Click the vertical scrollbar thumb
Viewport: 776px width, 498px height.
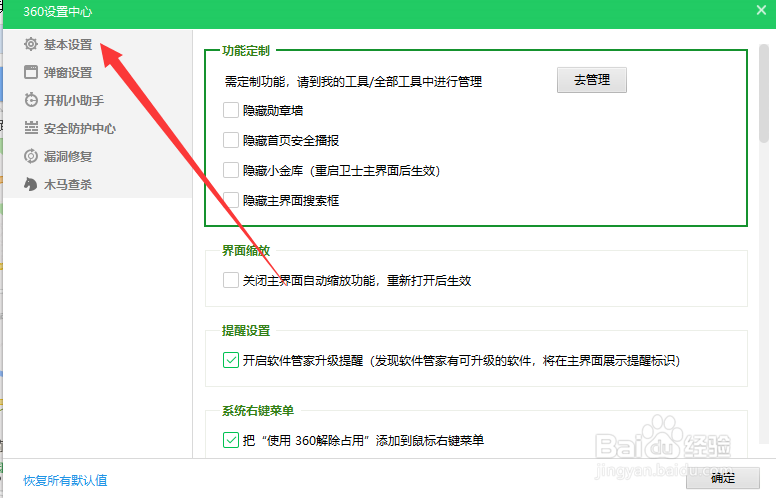[x=764, y=94]
